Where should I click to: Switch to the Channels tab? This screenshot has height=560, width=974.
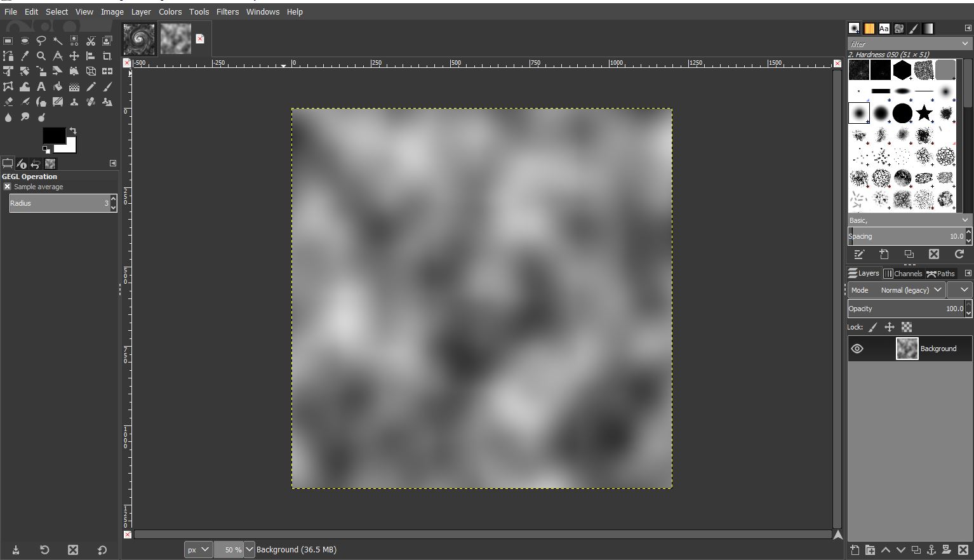[x=903, y=274]
